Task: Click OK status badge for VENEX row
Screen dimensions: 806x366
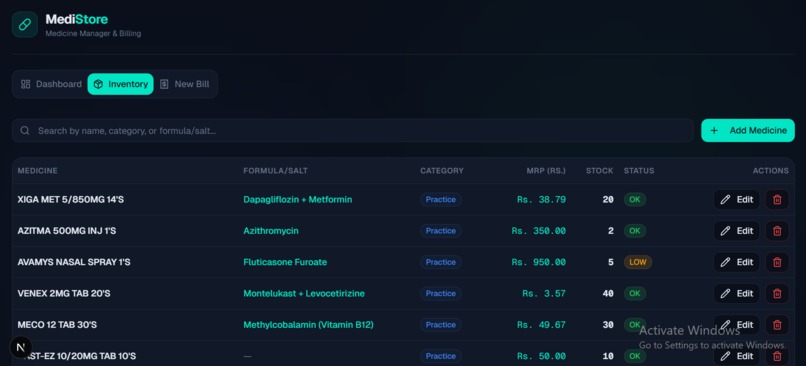Action: coord(635,294)
